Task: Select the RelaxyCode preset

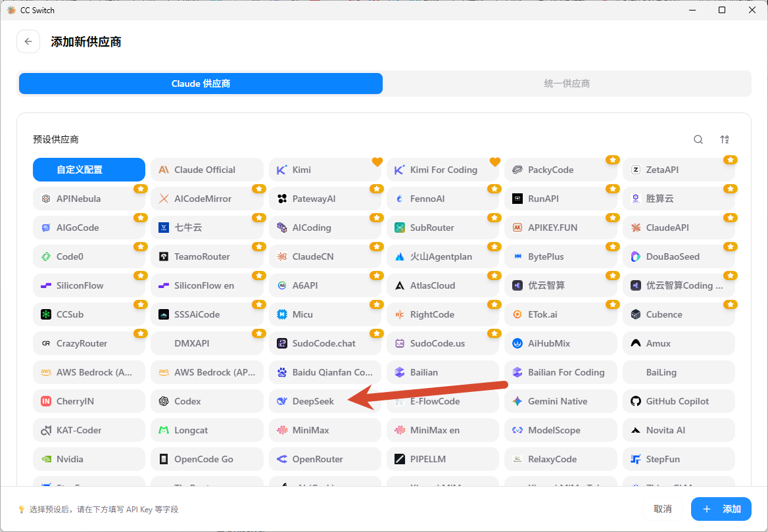Action: (x=561, y=459)
